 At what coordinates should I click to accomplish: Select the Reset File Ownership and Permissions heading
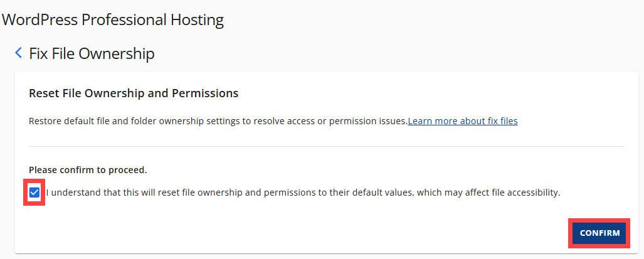tap(134, 93)
